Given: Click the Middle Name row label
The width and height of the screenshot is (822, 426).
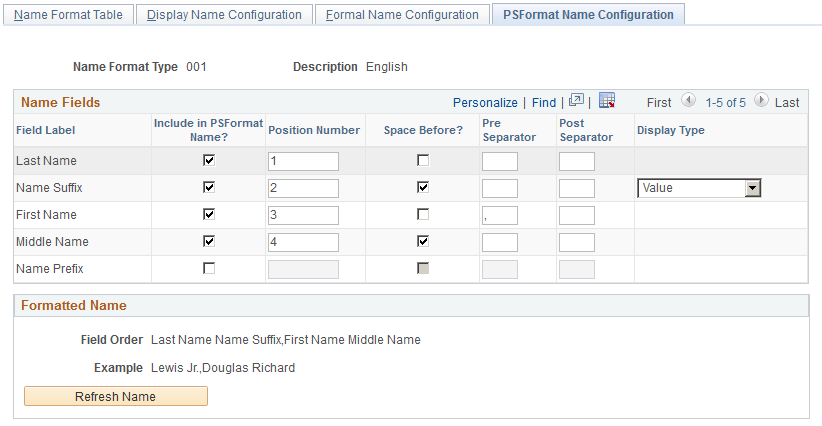Looking at the screenshot, I should 52,242.
